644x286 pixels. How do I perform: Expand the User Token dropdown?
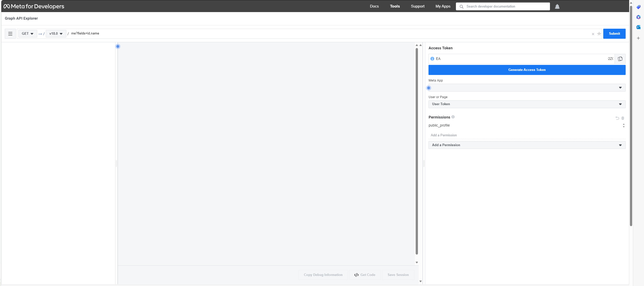tap(527, 104)
